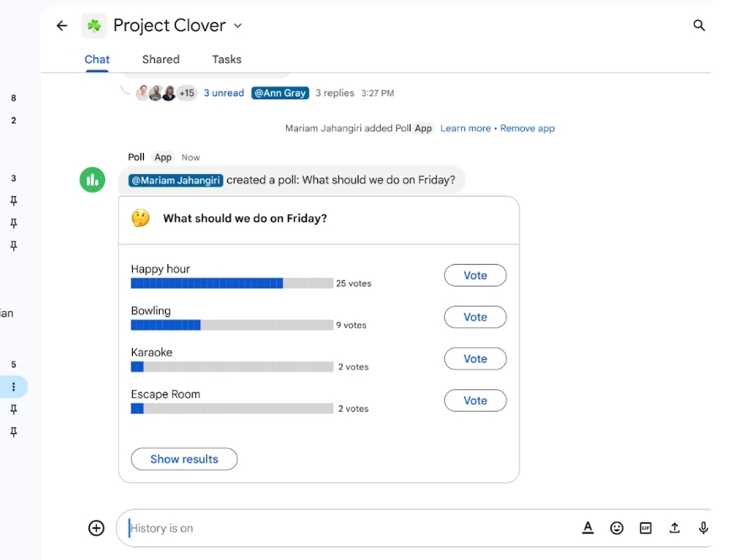
Task: Click the Poll app green avatar icon
Action: click(x=92, y=179)
